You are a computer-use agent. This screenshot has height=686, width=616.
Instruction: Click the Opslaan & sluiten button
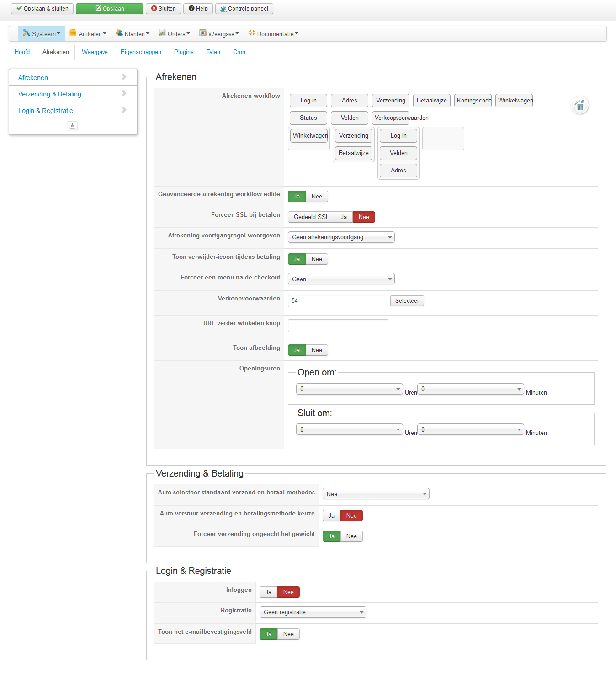pyautogui.click(x=42, y=9)
